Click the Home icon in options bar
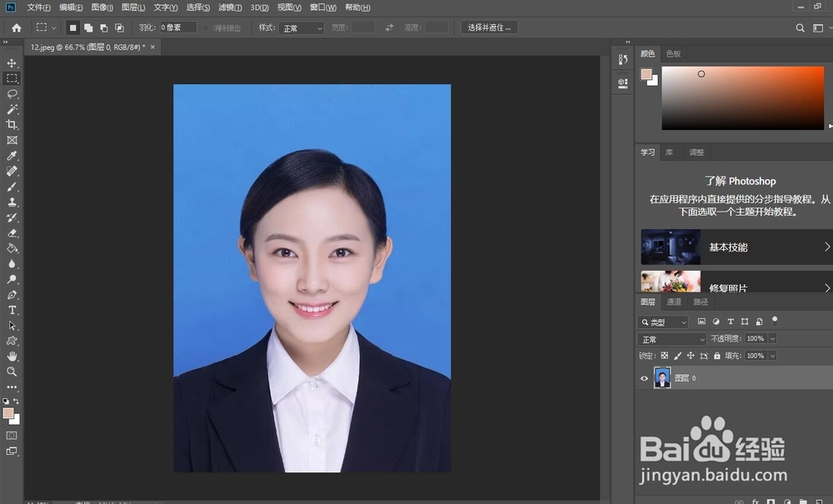This screenshot has width=833, height=504. click(x=16, y=27)
